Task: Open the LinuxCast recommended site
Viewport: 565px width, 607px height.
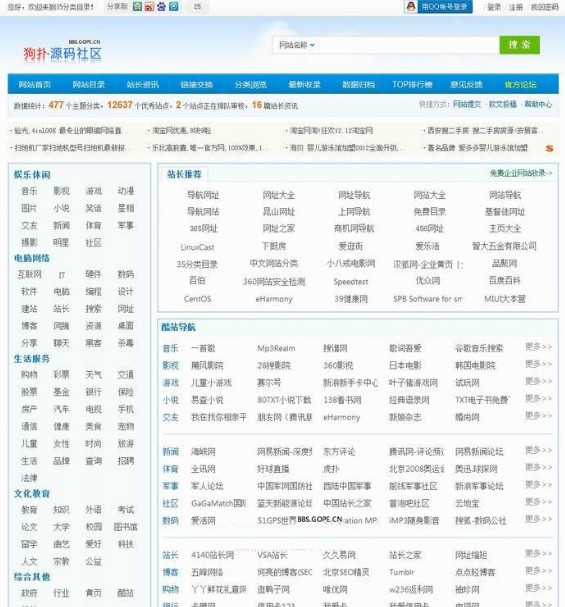Action: [x=197, y=247]
